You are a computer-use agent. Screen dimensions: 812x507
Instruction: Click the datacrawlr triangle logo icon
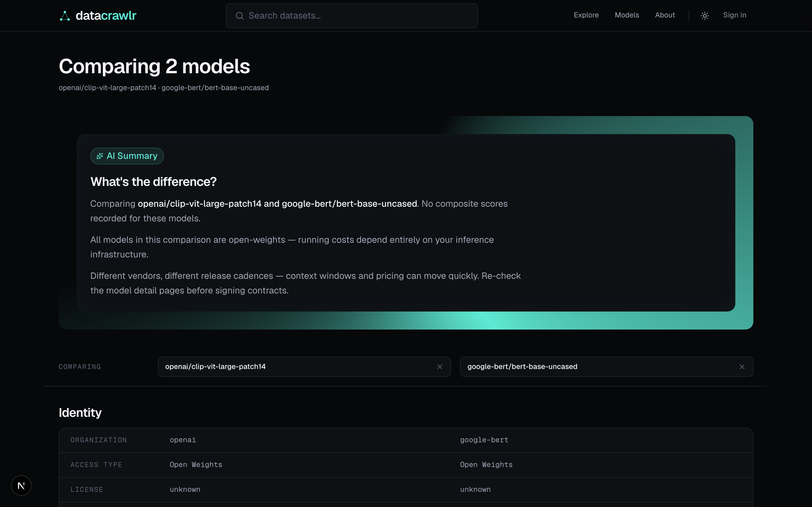(x=65, y=16)
